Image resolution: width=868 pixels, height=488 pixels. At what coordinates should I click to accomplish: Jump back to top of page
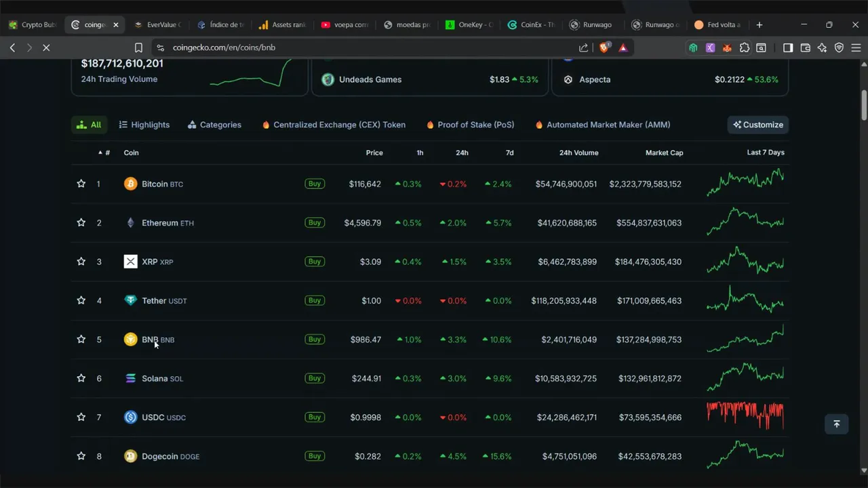[x=836, y=424]
